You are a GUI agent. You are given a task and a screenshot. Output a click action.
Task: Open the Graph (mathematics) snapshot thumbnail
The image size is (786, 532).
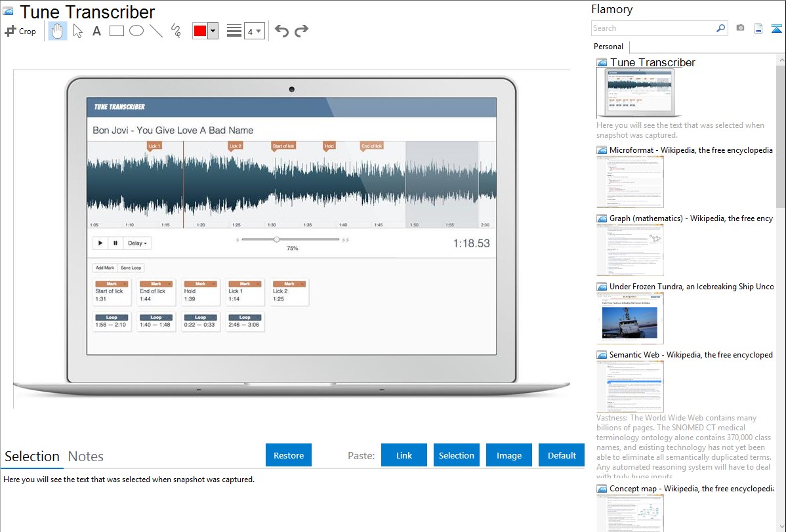(630, 250)
